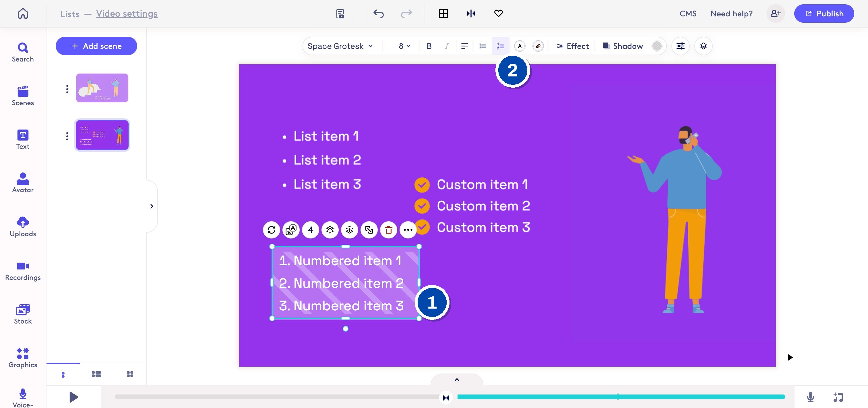
Task: Click the timeline music icon
Action: 838,397
